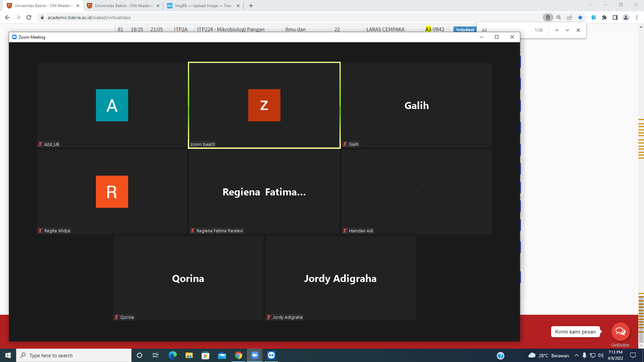Screen dimensions: 644x362
Task: Go forward to the next page
Action: 18,17
